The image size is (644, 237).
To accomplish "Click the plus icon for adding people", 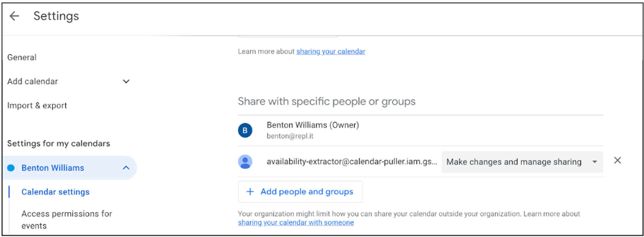I will (250, 191).
